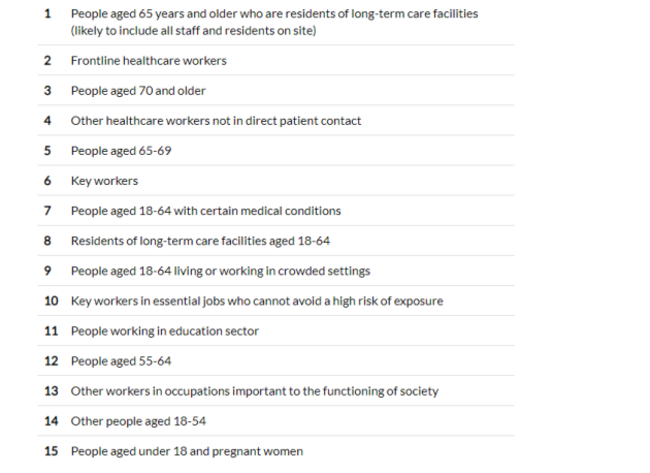Click the rank number 1
The height and width of the screenshot is (473, 650).
coord(47,14)
